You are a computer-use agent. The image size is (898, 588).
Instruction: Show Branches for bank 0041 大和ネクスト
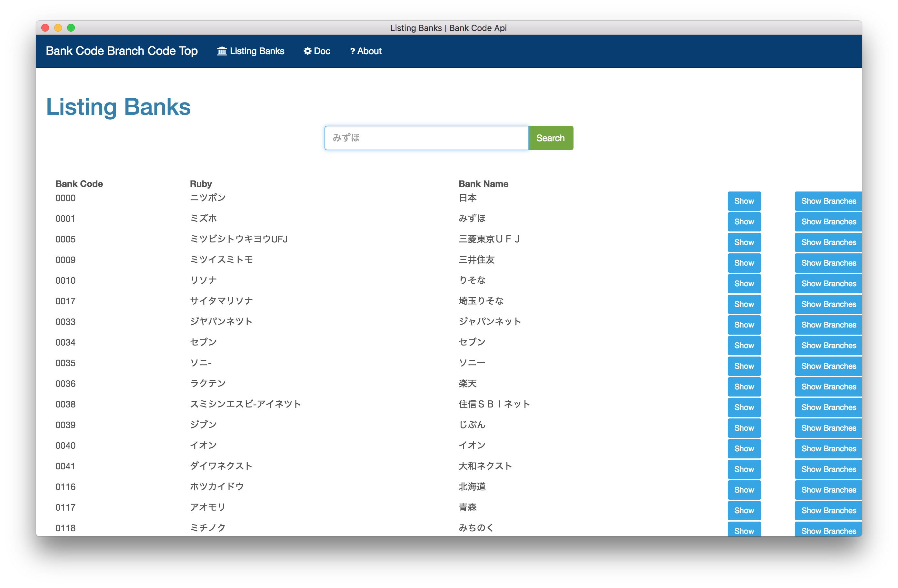828,469
